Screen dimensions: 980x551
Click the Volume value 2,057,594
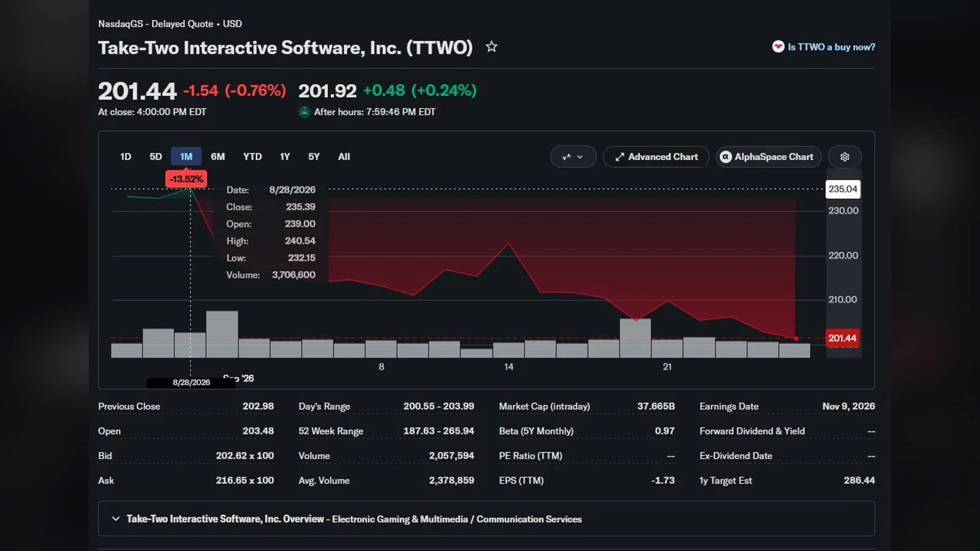click(451, 456)
